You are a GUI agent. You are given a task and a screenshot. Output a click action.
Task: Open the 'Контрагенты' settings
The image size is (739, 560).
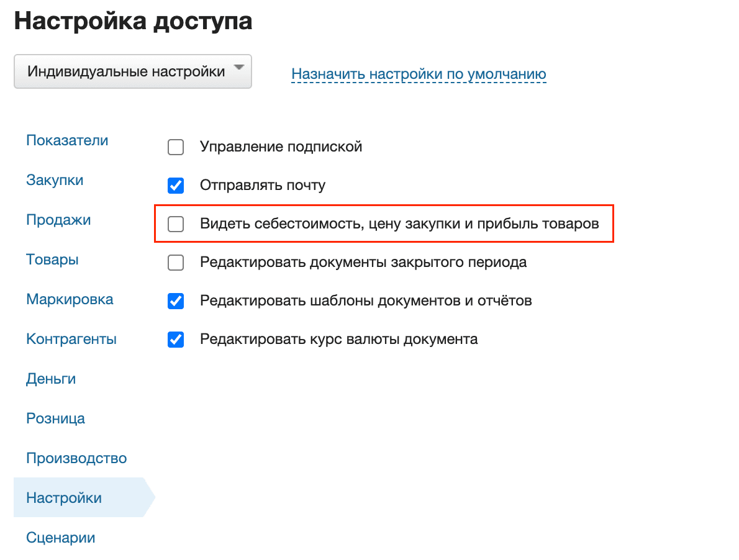[70, 339]
